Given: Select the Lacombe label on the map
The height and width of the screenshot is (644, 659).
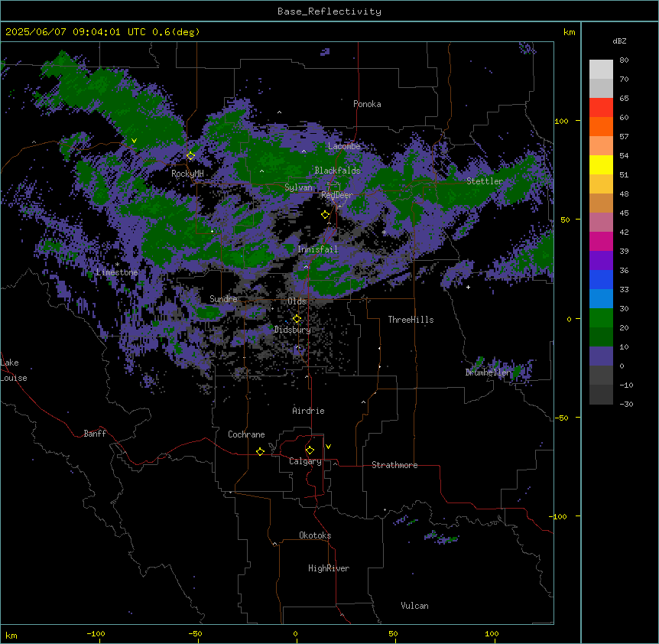Looking at the screenshot, I should [x=344, y=146].
